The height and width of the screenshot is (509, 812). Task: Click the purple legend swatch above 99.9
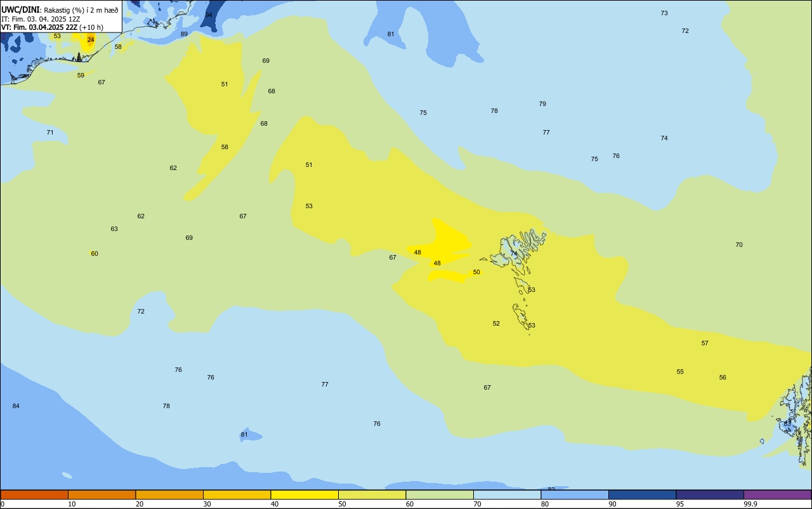(x=778, y=494)
